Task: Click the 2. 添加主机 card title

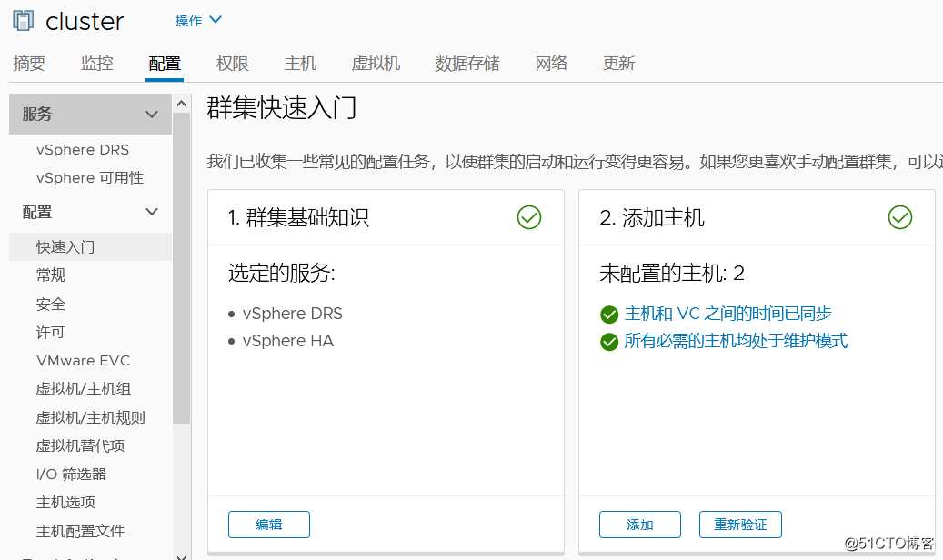Action: click(x=651, y=217)
